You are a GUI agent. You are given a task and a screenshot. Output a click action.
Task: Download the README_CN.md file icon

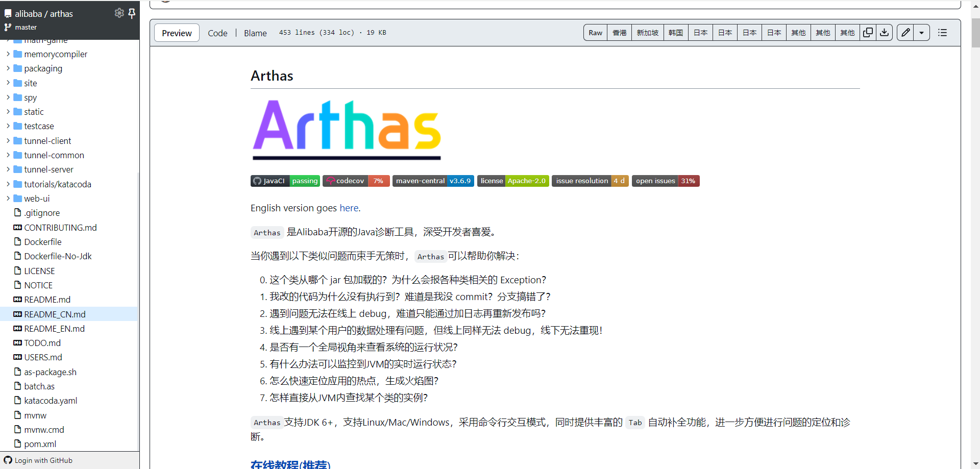884,32
